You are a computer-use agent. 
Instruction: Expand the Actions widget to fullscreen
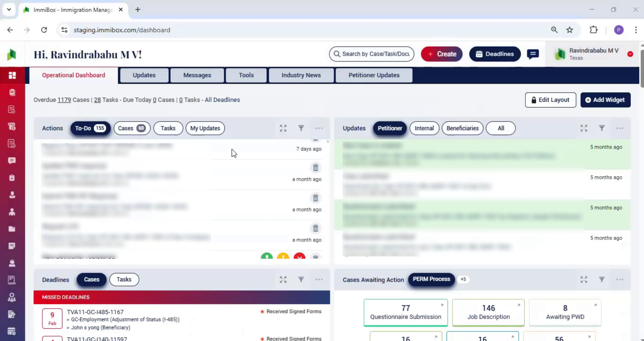coord(283,128)
